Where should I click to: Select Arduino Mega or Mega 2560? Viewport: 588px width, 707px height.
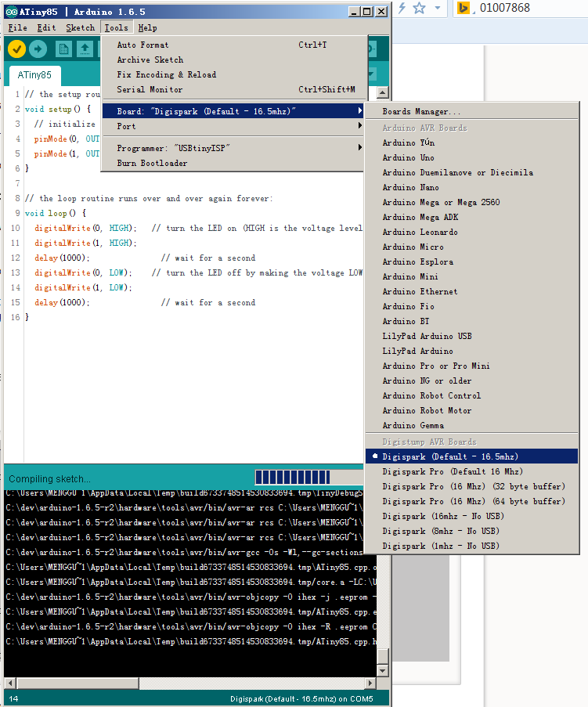coord(471,202)
